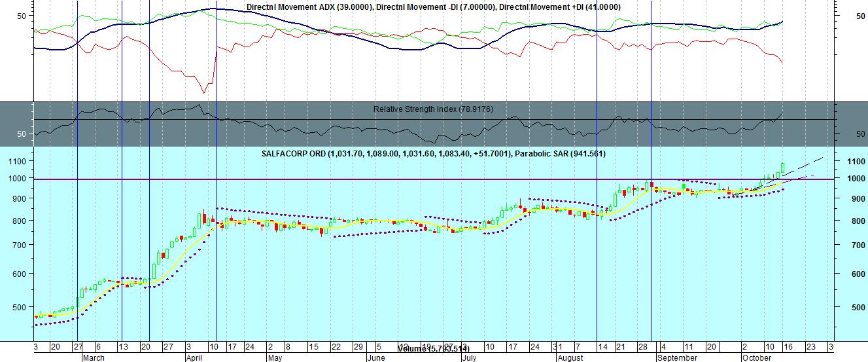Click date tick '8' in May
This screenshot has width=868, height=362.
point(288,347)
